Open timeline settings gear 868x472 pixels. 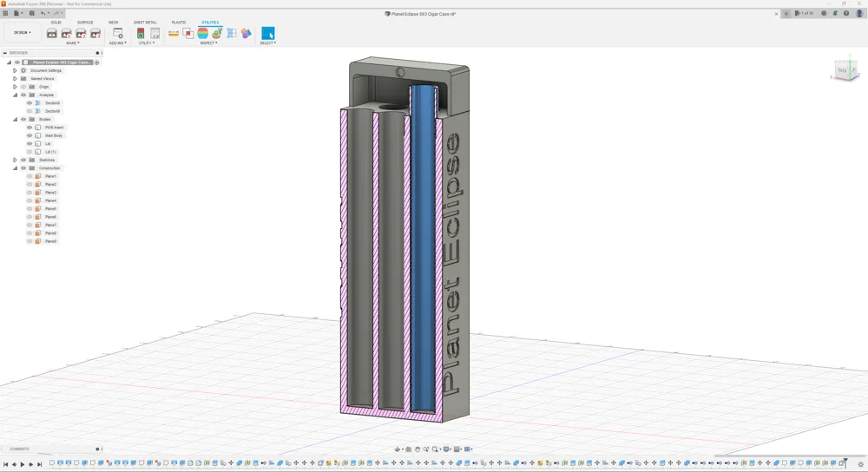click(860, 465)
